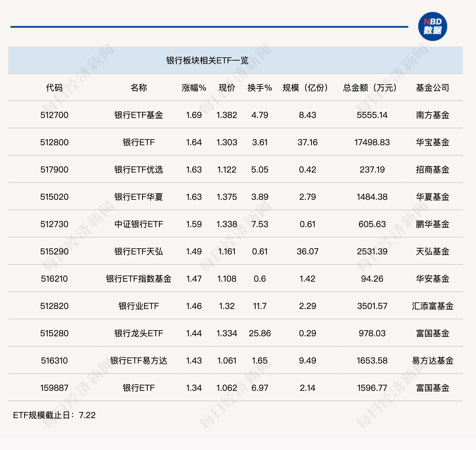The image size is (476, 450).
Task: Select name cell 中证银行ETF
Action: click(x=139, y=224)
